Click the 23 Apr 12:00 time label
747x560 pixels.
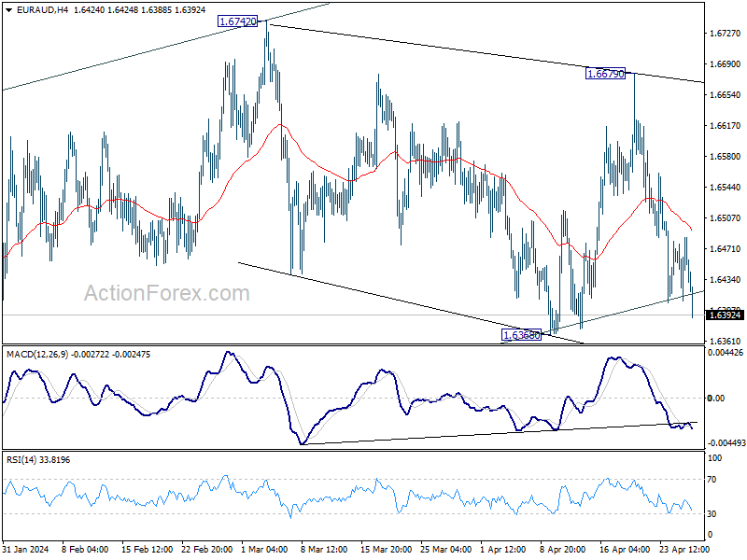pyautogui.click(x=684, y=550)
